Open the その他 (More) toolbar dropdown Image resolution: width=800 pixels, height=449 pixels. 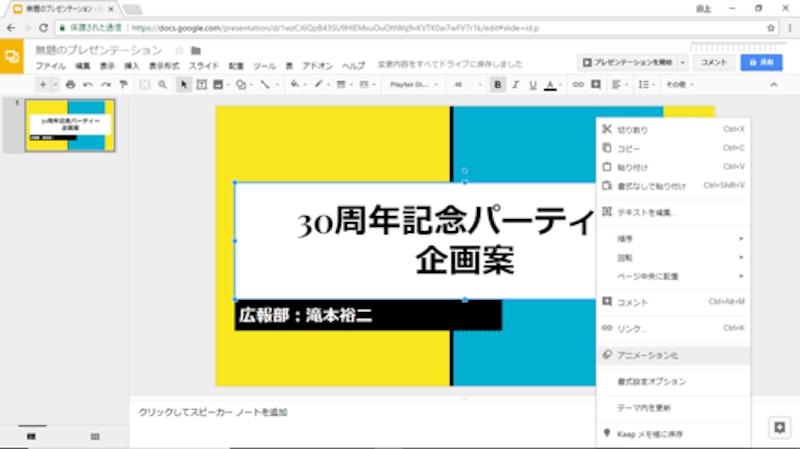680,85
